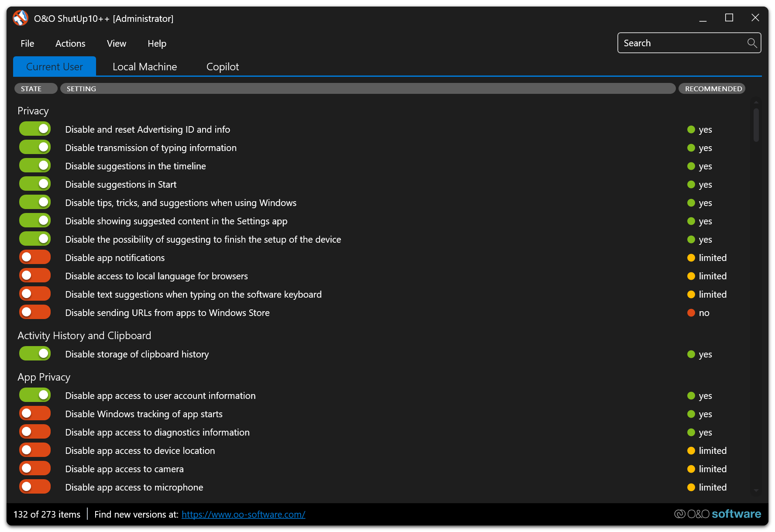Turn off Disable suggestions in Start
The width and height of the screenshot is (775, 532).
pos(34,183)
